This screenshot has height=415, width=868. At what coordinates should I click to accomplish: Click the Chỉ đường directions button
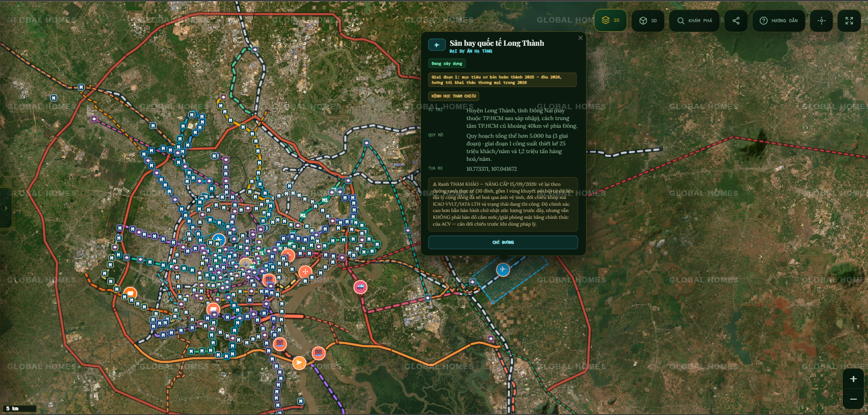pos(503,242)
